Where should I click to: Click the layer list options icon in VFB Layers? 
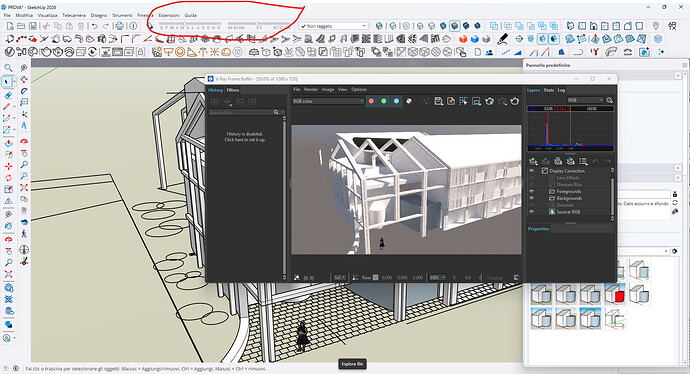tap(584, 161)
